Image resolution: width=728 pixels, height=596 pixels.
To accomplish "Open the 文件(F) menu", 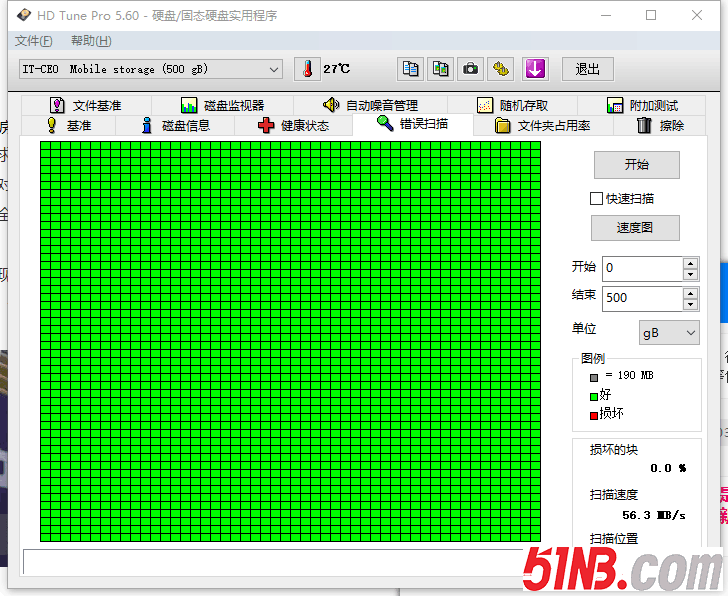I will pyautogui.click(x=33, y=41).
